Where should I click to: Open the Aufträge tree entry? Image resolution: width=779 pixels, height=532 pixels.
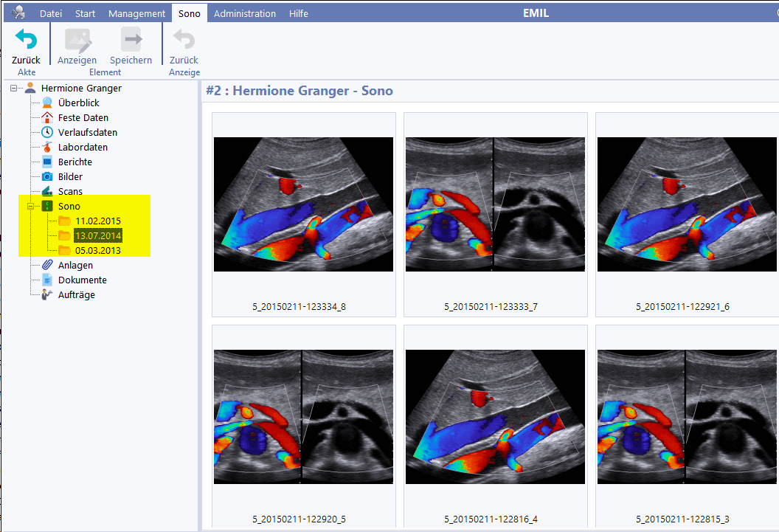point(76,295)
